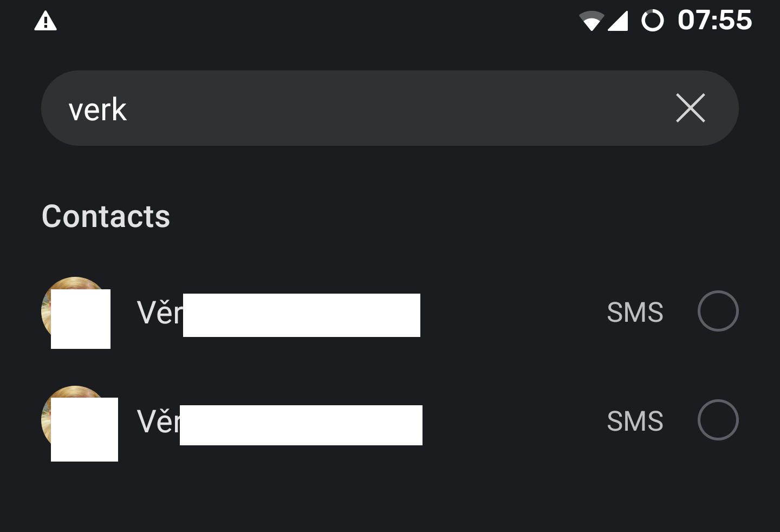
Task: Select the second Věra contact row
Action: point(325,423)
